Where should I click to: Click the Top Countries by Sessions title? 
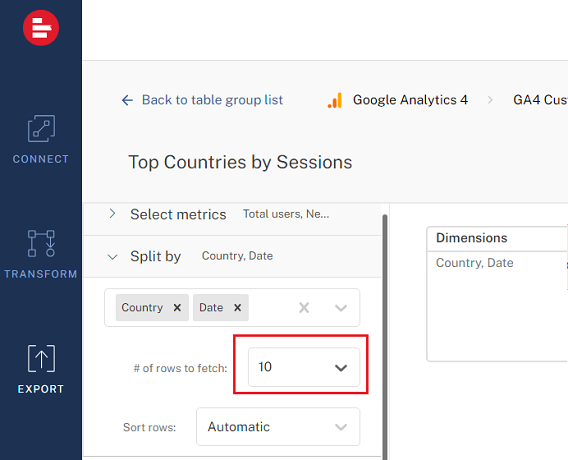(240, 162)
